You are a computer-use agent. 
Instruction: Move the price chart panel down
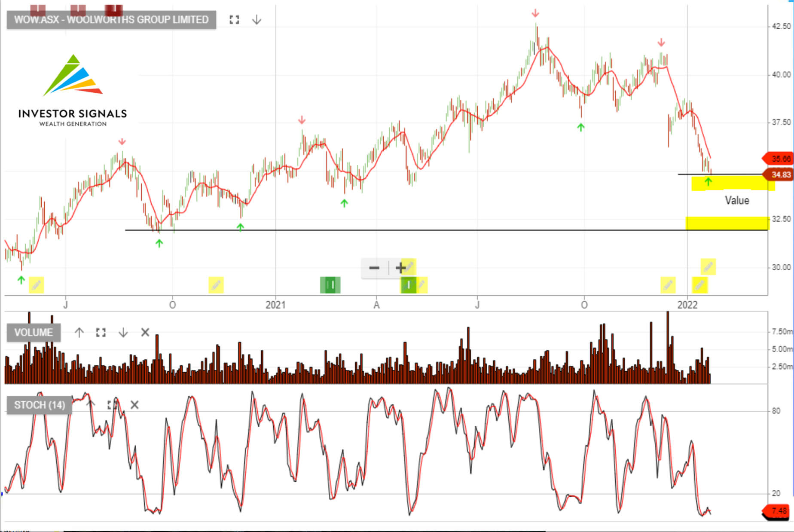[x=257, y=20]
